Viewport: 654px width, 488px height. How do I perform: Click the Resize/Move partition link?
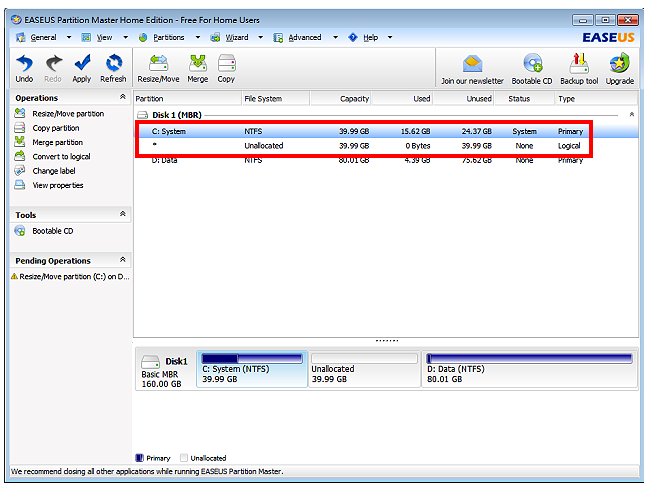point(68,113)
